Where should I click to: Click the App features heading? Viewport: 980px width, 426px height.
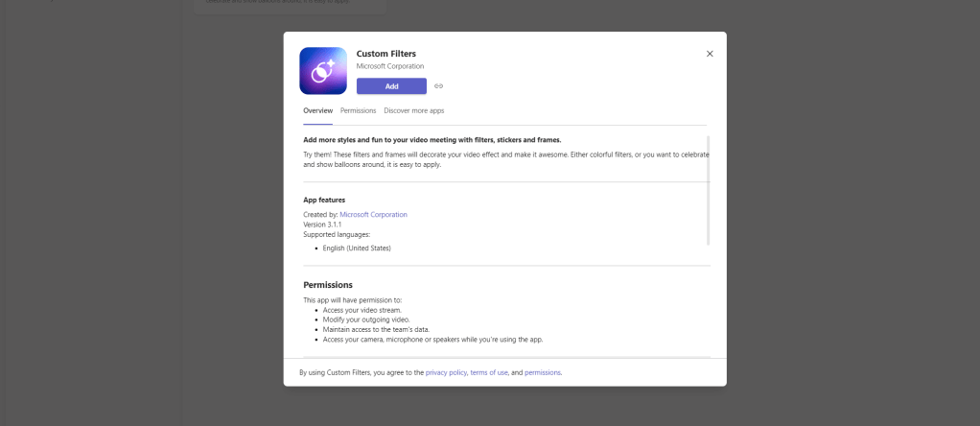click(x=324, y=200)
